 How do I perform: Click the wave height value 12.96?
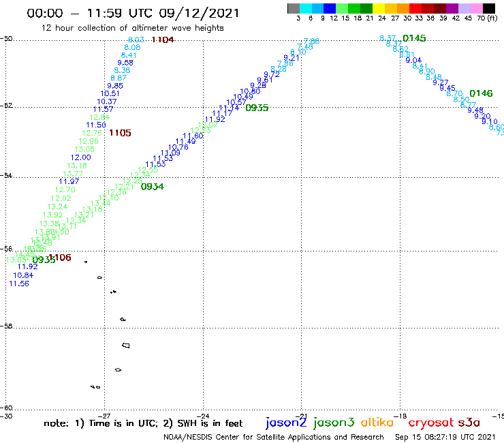click(89, 141)
